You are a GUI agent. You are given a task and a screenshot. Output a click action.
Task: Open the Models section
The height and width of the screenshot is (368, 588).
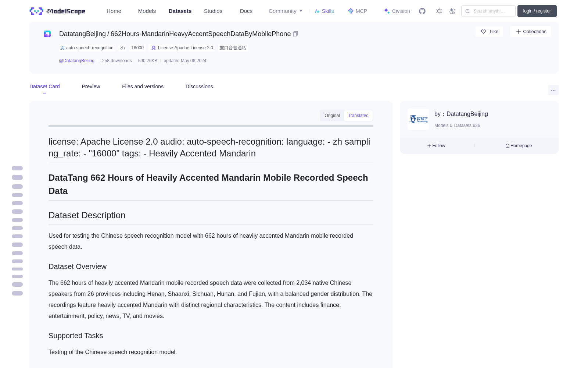[147, 11]
